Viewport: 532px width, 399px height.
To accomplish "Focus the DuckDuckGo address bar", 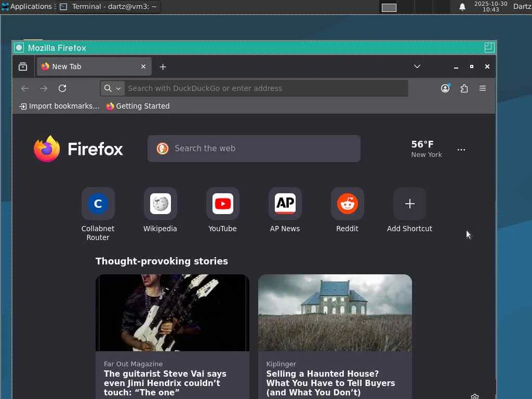I will click(x=265, y=88).
